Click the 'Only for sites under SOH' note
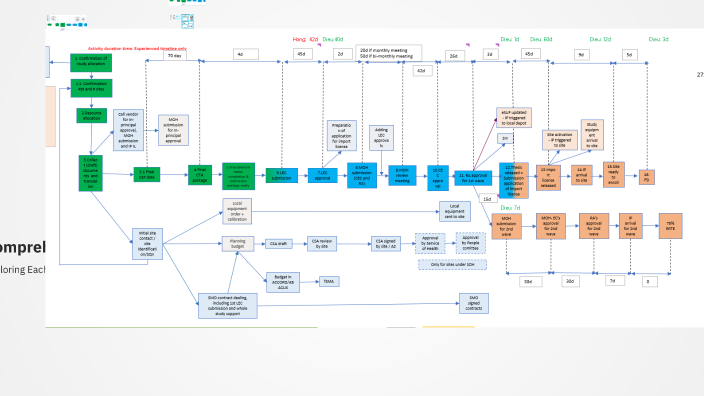 pyautogui.click(x=453, y=264)
